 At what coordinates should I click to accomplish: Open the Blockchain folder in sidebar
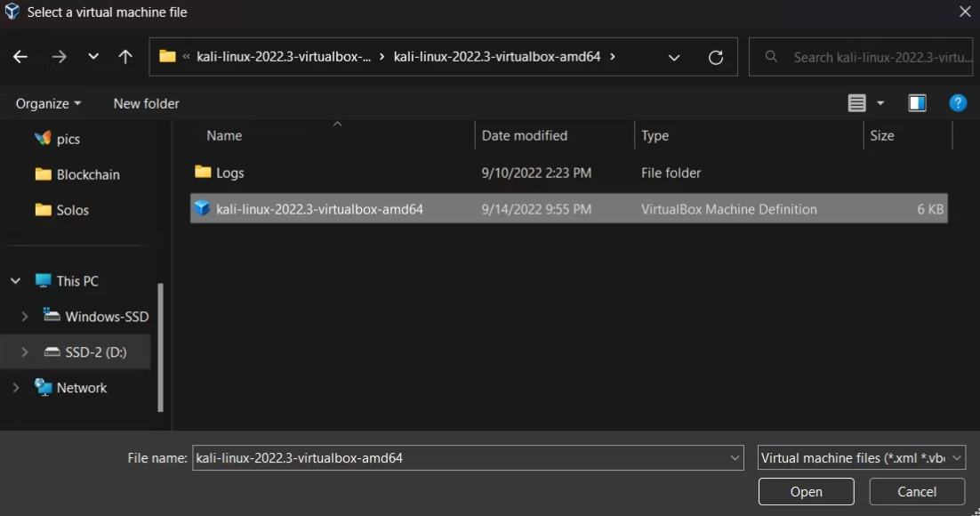[x=88, y=174]
